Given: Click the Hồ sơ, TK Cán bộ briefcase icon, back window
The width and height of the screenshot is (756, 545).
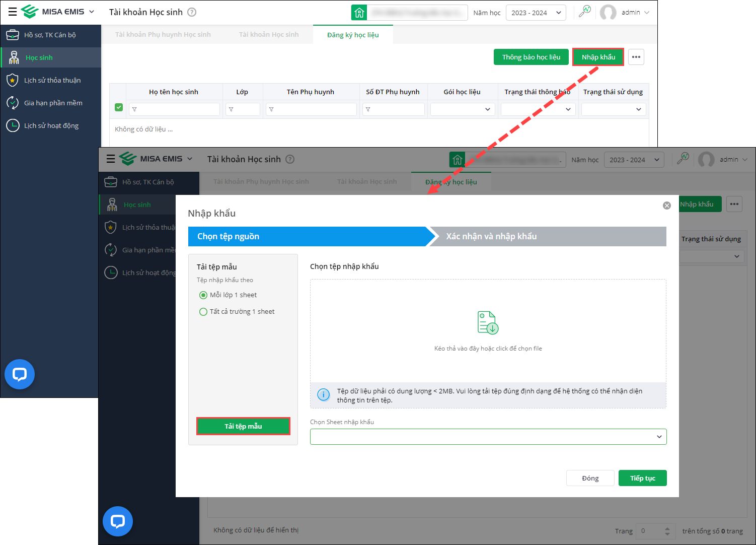Looking at the screenshot, I should (x=13, y=35).
